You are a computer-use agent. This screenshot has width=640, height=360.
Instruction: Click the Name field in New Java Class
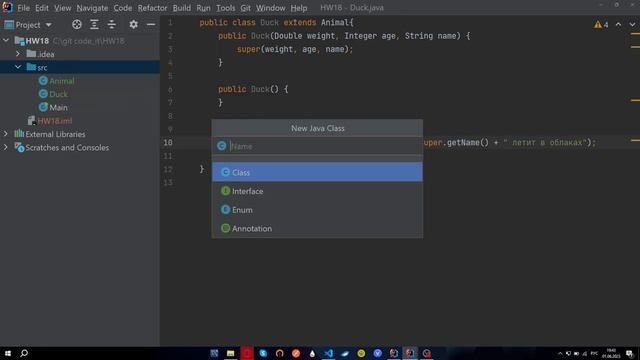click(318, 146)
